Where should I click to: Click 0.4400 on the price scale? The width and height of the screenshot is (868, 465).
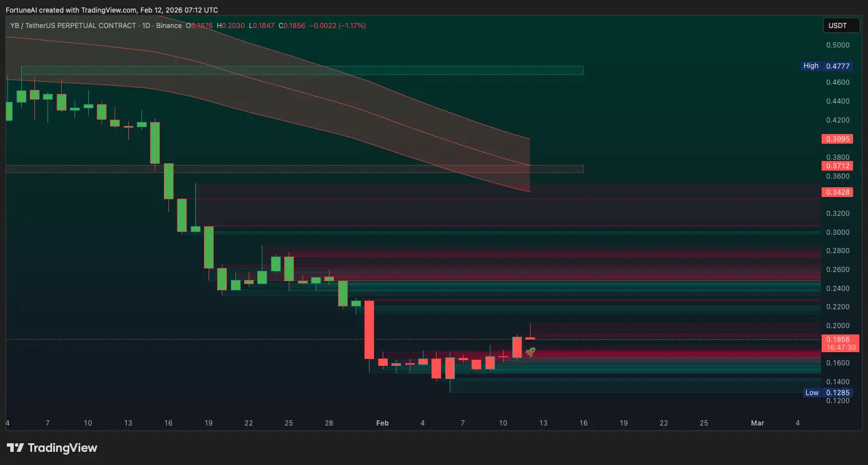(x=838, y=101)
